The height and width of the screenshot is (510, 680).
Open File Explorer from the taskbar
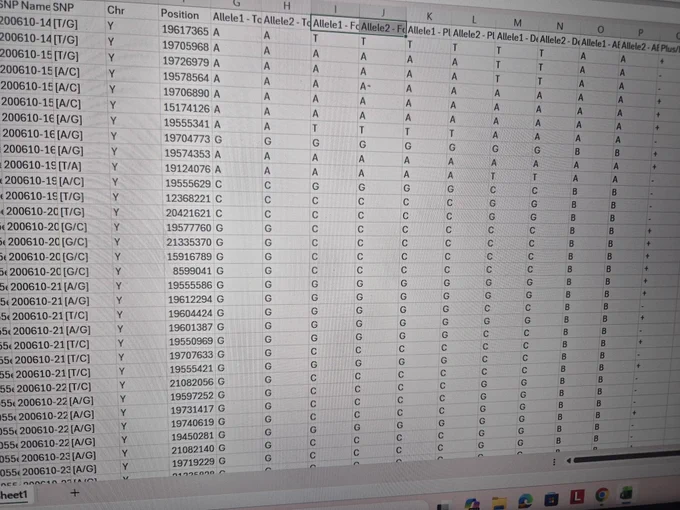(x=499, y=503)
